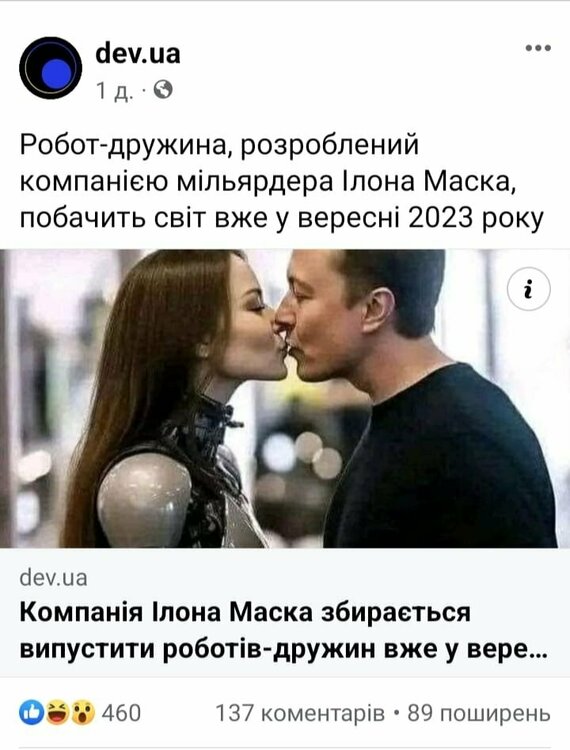Click the Wow surprised reaction icon
570x750 pixels.
[83, 713]
